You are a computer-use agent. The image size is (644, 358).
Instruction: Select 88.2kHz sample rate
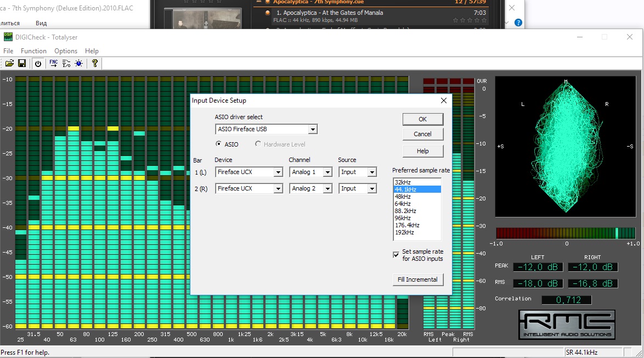pyautogui.click(x=417, y=211)
